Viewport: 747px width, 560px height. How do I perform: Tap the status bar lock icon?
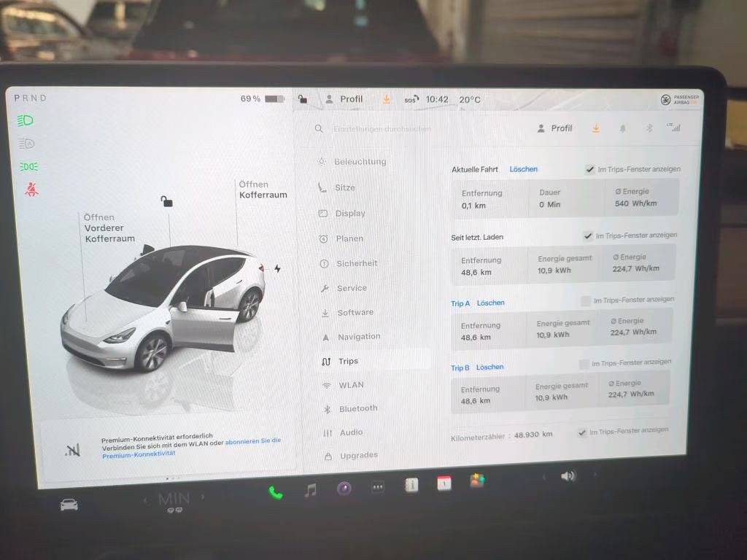coord(303,99)
